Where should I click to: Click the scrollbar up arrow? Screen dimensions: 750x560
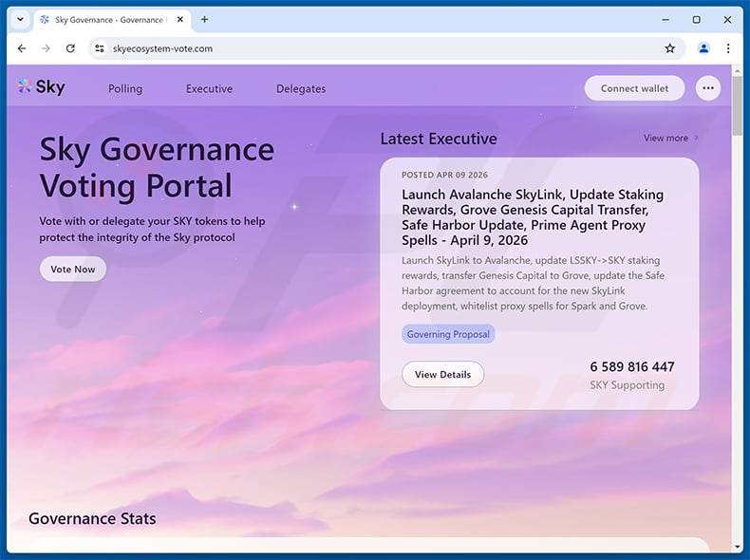coord(737,71)
